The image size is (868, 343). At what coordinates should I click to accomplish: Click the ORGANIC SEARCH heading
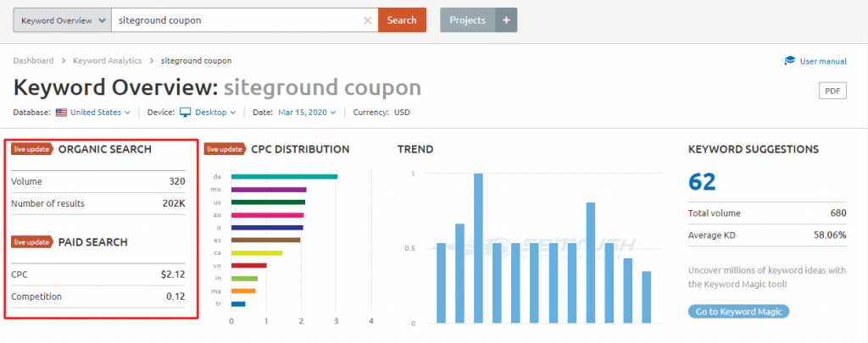point(104,149)
